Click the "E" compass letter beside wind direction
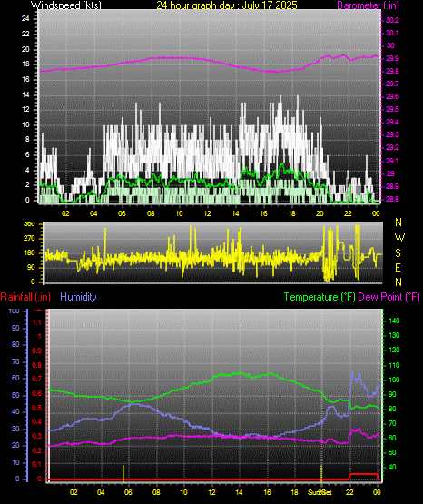The height and width of the screenshot is (504, 423). coord(398,267)
